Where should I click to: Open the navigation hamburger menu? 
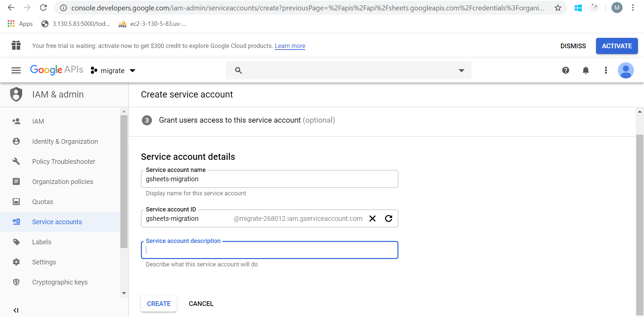[x=15, y=70]
